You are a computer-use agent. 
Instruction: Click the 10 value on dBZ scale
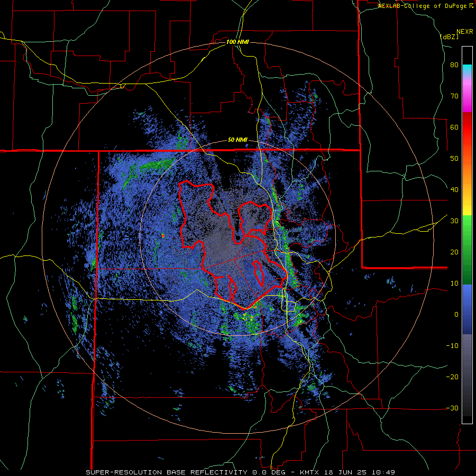point(454,283)
